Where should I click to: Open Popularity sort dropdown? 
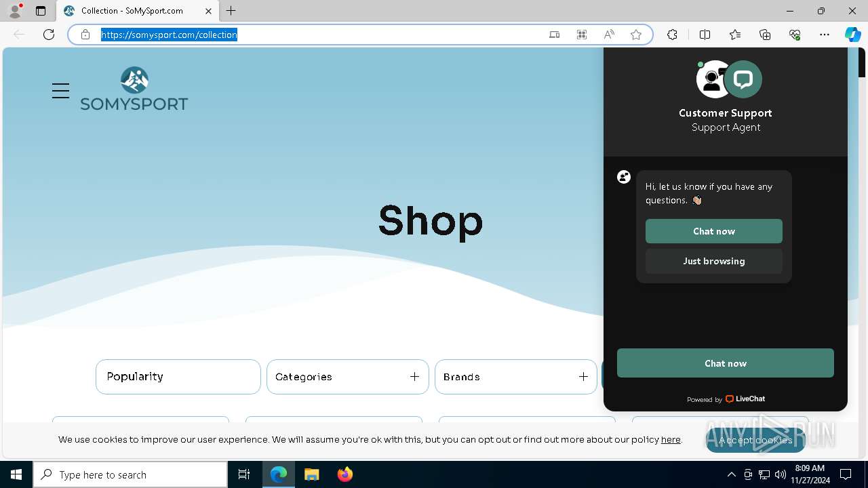[x=178, y=377]
